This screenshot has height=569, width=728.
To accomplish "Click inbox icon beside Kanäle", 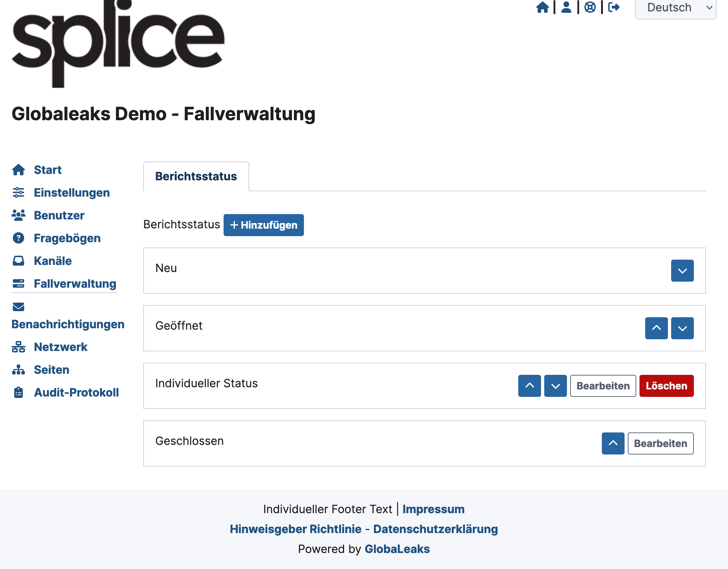I will [18, 261].
